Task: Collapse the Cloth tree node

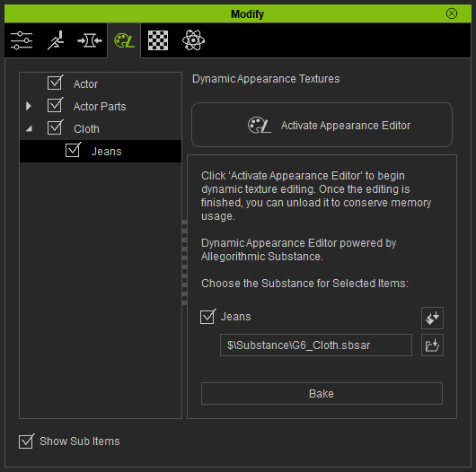Action: click(x=29, y=129)
